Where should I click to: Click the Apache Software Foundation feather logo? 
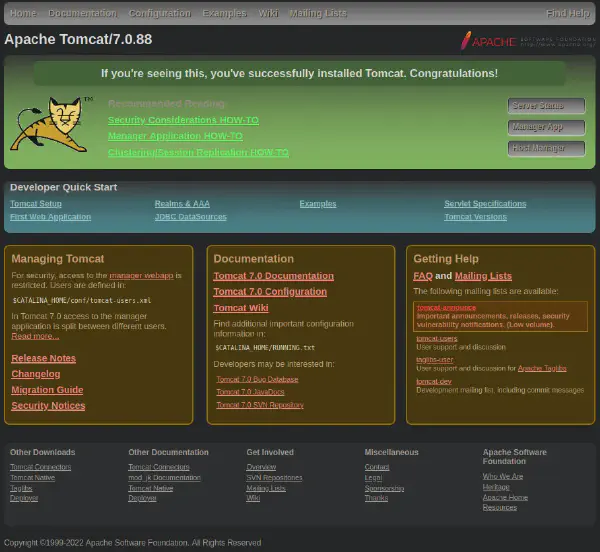coord(528,41)
